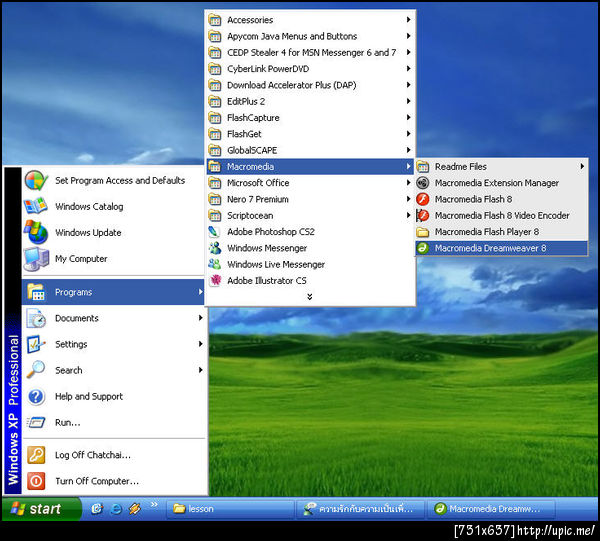
Task: Click the Set Program Access and Defaults icon
Action: pos(36,181)
